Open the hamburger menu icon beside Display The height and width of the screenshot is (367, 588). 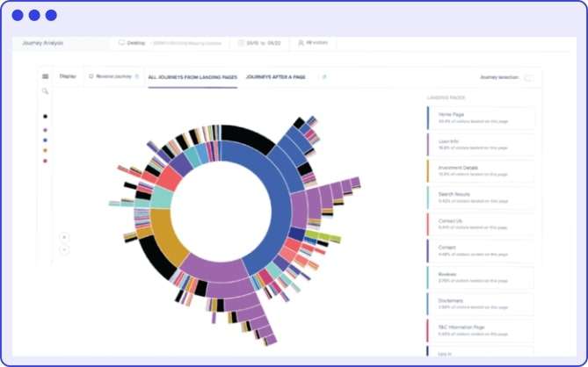46,77
